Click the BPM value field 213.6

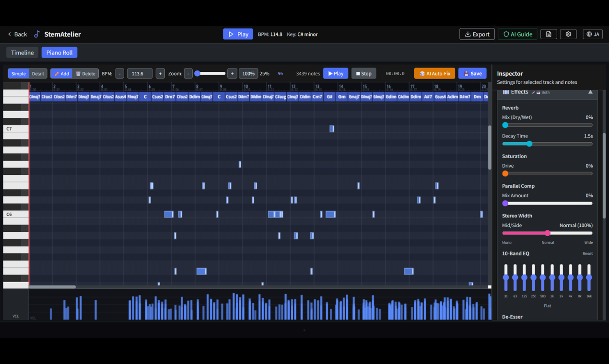pyautogui.click(x=140, y=74)
